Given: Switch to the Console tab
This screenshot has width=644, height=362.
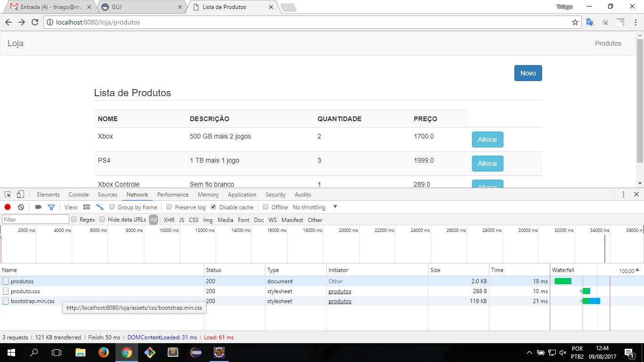Looking at the screenshot, I should (79, 195).
